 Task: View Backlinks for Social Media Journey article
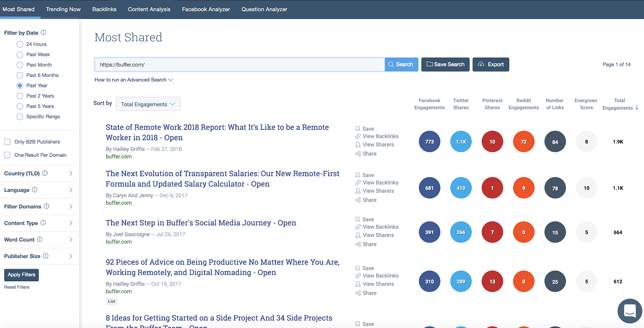tap(377, 227)
